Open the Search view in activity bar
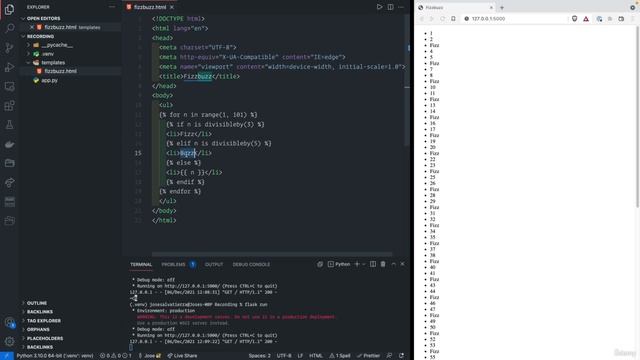 click(9, 28)
